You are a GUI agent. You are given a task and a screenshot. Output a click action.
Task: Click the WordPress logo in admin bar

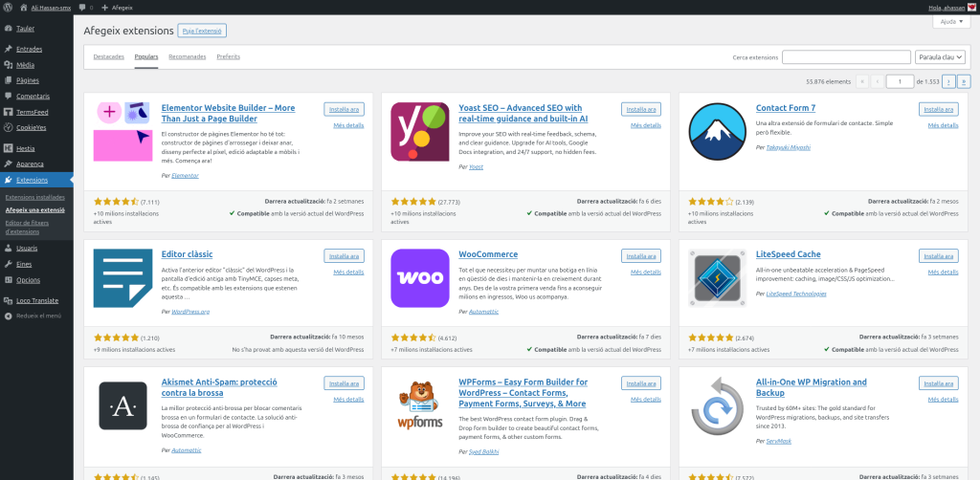tap(8, 7)
